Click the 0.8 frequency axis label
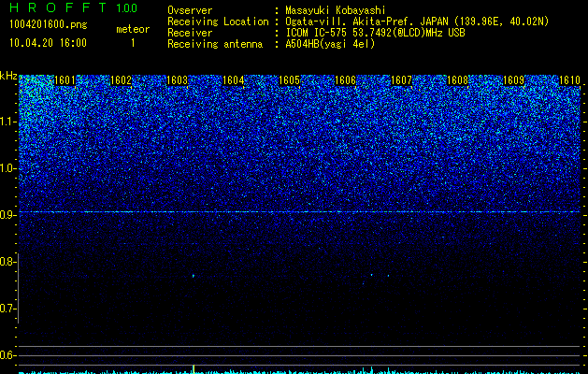The width and height of the screenshot is (588, 374). (x=7, y=262)
